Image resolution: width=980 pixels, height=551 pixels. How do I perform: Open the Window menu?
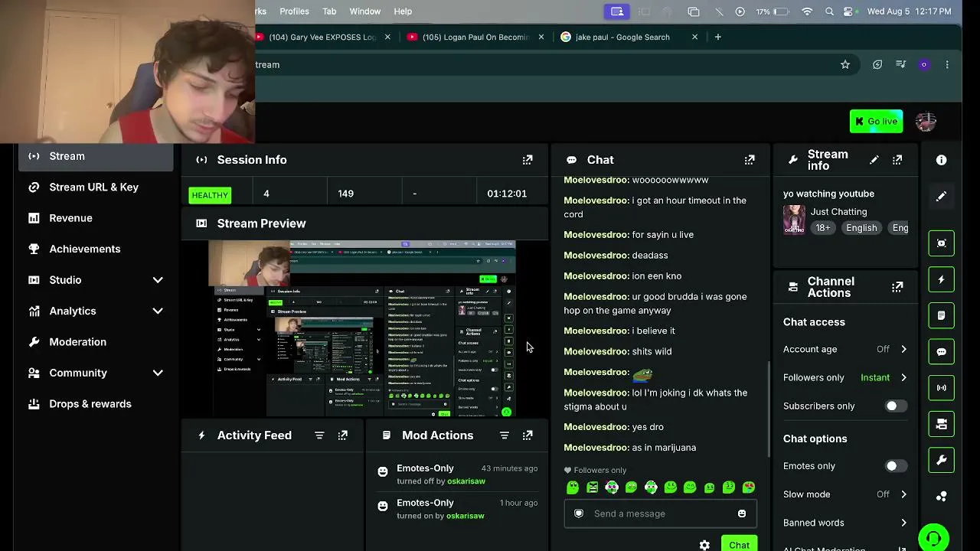click(x=365, y=11)
